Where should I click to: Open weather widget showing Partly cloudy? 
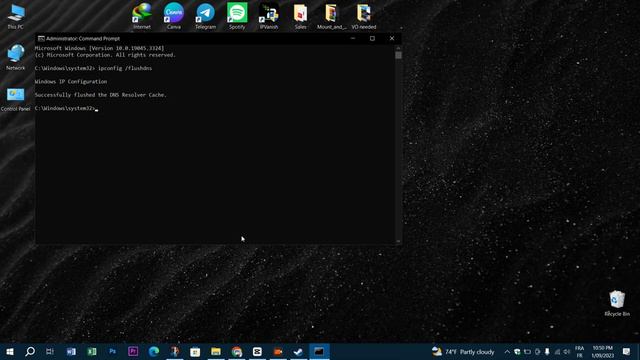click(463, 352)
